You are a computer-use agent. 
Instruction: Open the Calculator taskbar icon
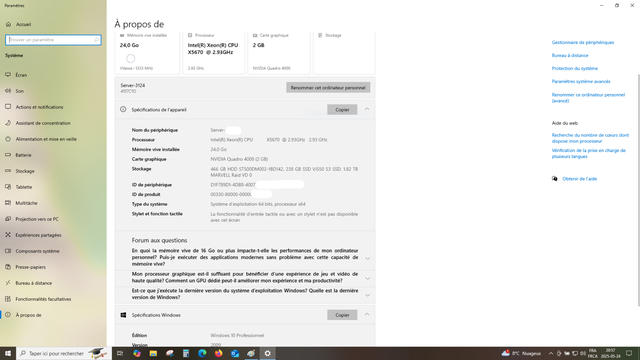point(186,353)
